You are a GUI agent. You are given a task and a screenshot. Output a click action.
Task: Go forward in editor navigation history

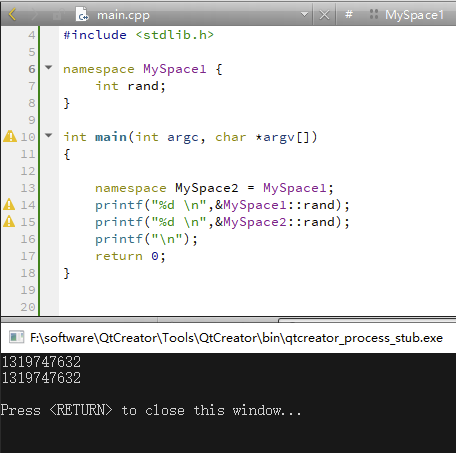point(34,14)
